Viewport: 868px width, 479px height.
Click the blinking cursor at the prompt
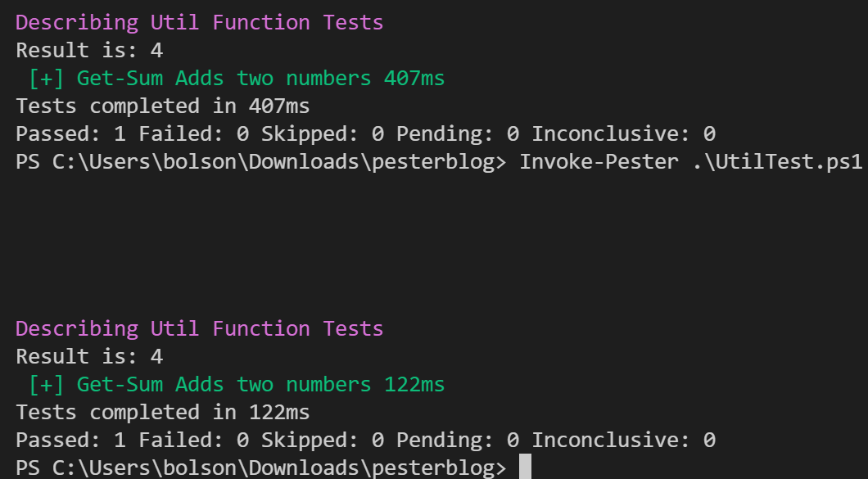pyautogui.click(x=526, y=467)
